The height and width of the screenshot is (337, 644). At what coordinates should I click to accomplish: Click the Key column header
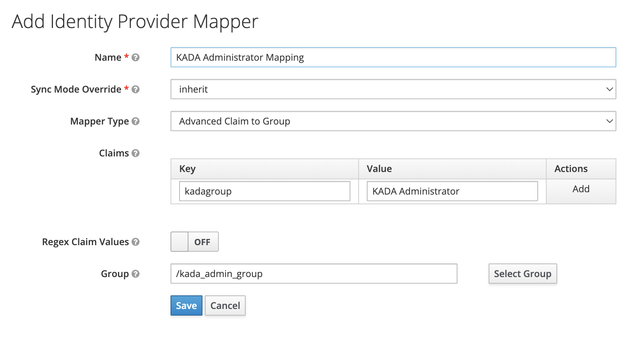point(187,169)
